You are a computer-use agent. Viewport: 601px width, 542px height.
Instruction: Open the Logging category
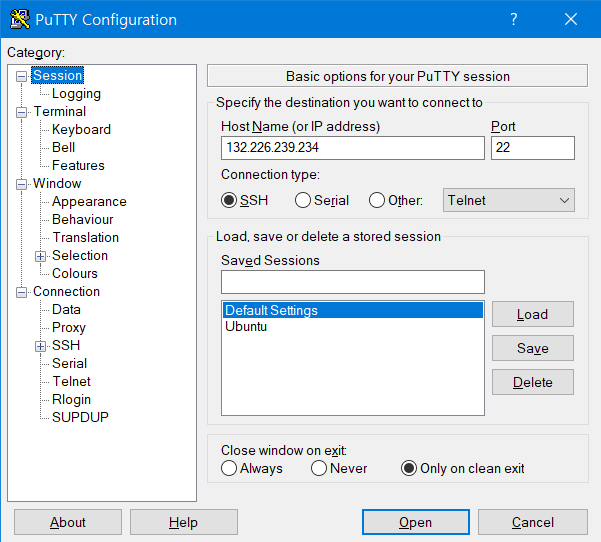point(76,94)
